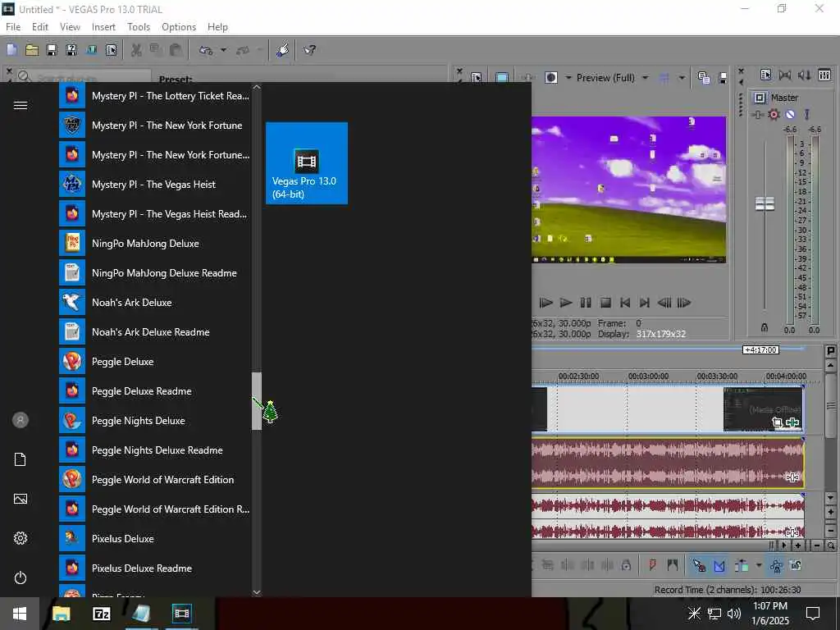Open a project with the folder icon
The image size is (840, 630).
click(x=32, y=50)
